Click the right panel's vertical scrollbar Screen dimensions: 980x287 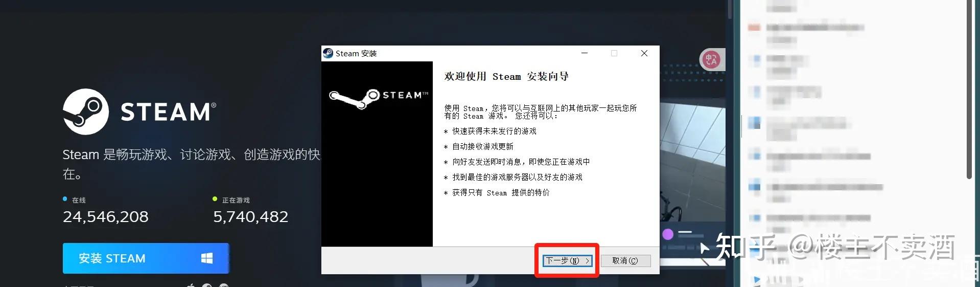969,90
